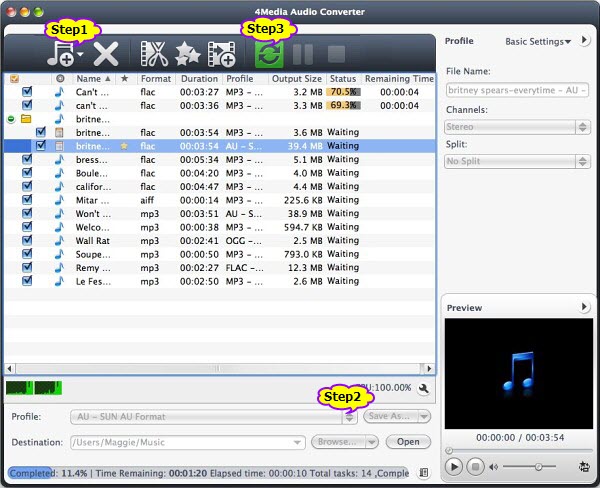Open CPU settings wrench icon
This screenshot has height=488, width=600.
pyautogui.click(x=424, y=389)
